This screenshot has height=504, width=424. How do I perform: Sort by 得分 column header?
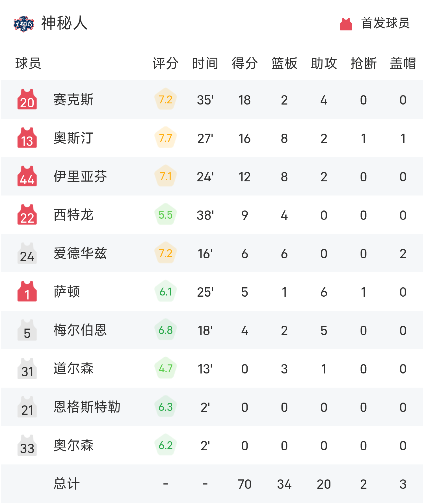[245, 63]
